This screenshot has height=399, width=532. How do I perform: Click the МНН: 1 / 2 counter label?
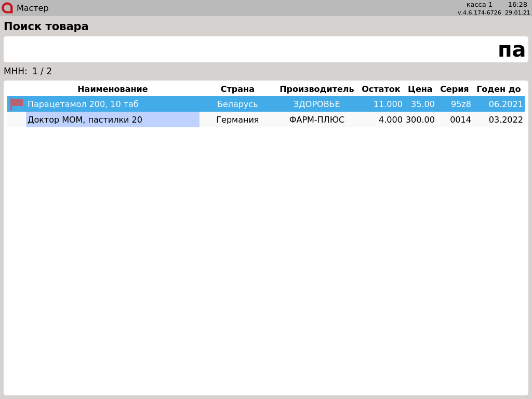point(28,71)
